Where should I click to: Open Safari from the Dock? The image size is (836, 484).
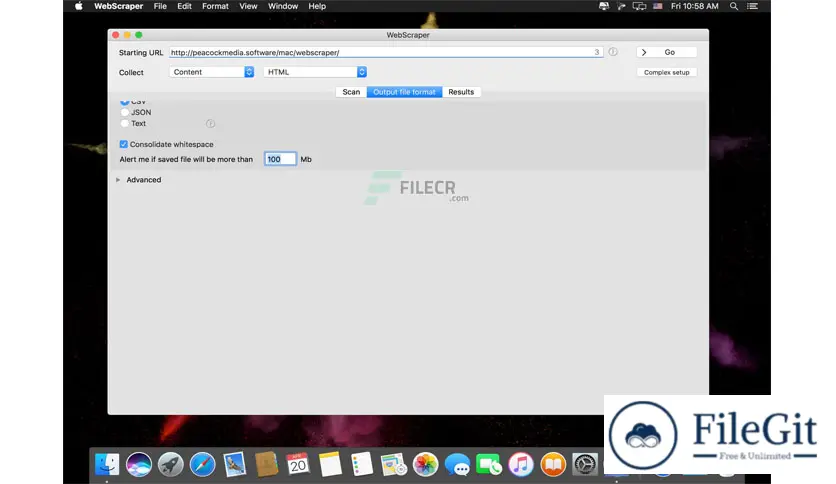[x=203, y=464]
